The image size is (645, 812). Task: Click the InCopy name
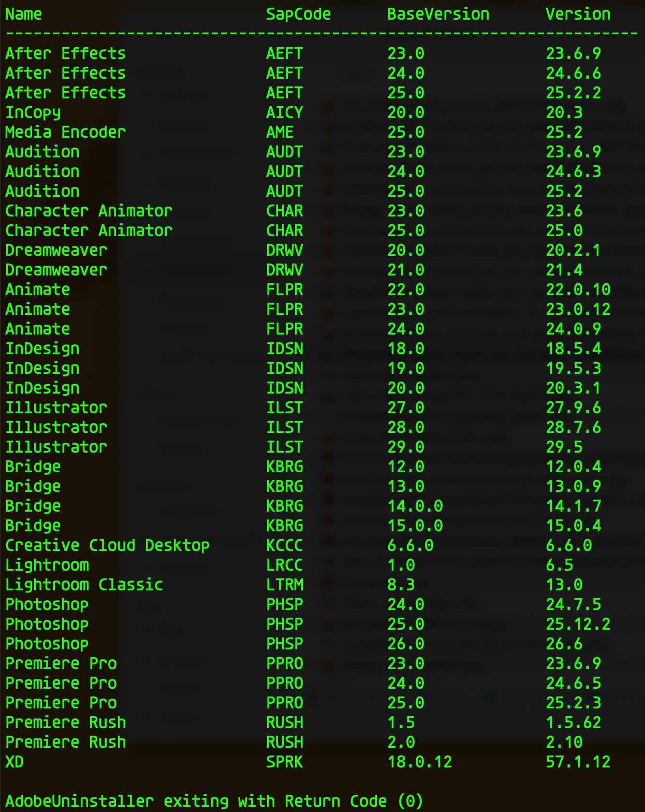pyautogui.click(x=33, y=112)
